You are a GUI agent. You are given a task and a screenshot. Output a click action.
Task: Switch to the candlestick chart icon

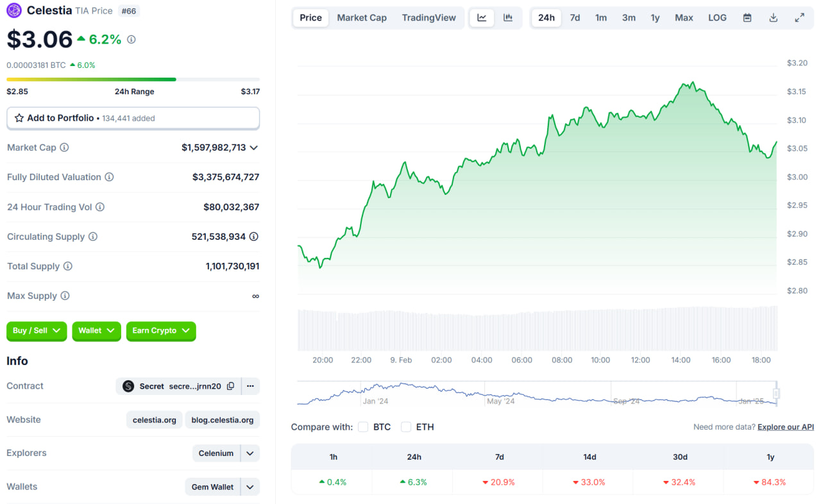pos(508,18)
